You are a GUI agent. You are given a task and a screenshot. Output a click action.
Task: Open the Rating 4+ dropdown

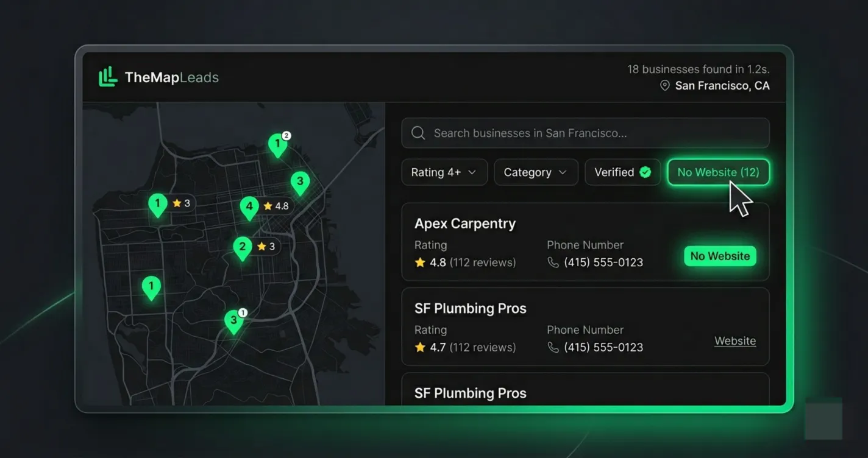click(x=444, y=172)
